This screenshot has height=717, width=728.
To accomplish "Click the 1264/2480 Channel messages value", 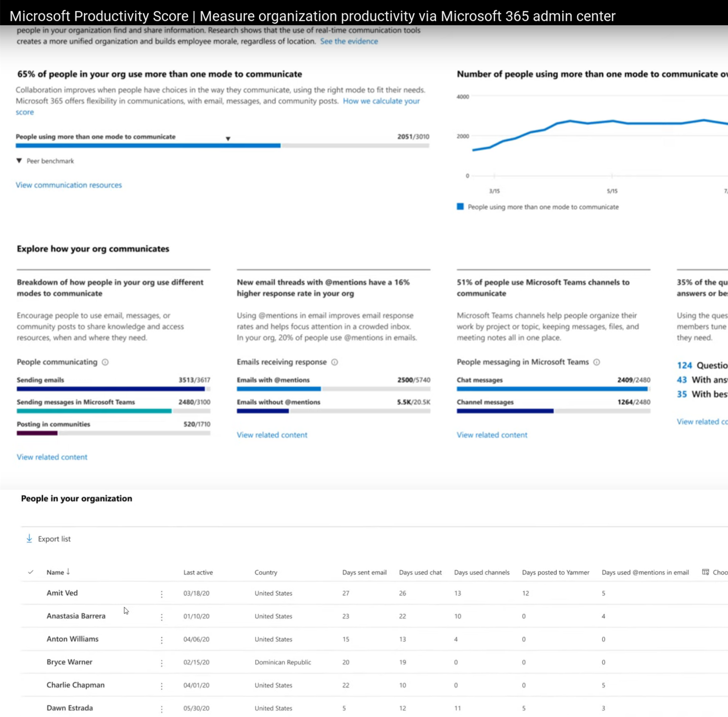I will (x=634, y=402).
